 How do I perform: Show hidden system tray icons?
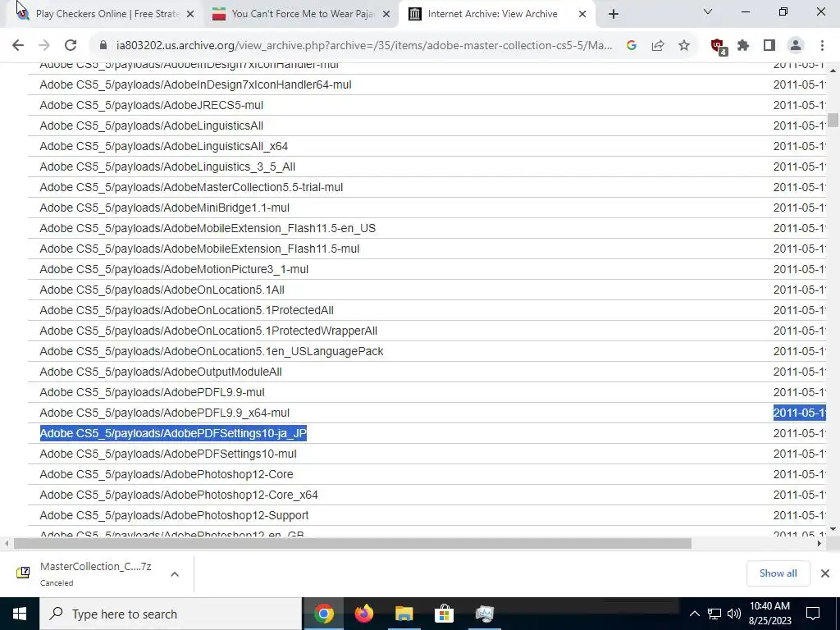click(x=694, y=614)
